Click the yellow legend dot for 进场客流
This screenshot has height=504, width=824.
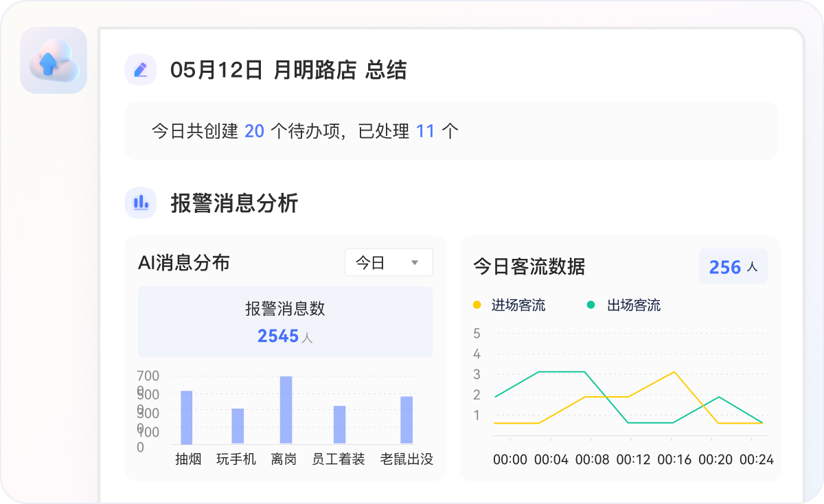coord(474,305)
